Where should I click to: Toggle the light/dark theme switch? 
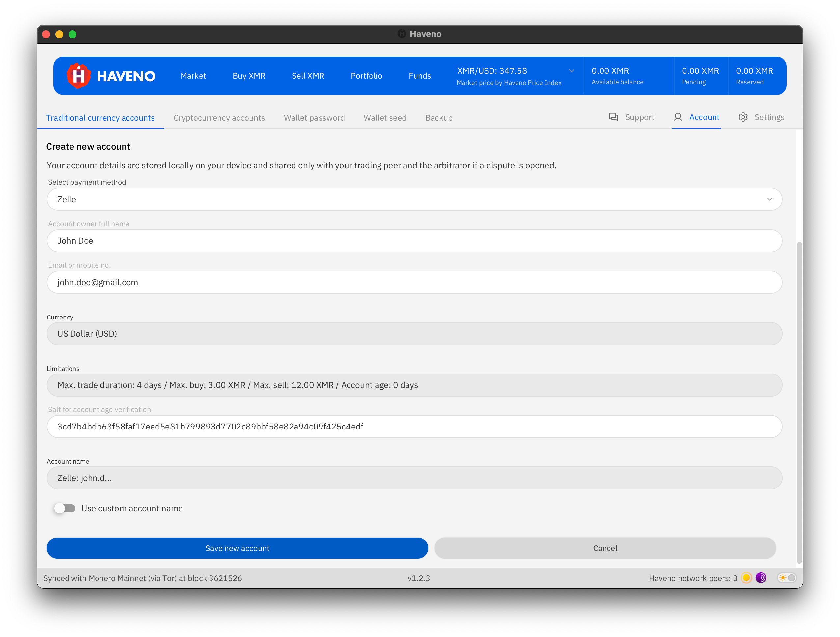787,578
